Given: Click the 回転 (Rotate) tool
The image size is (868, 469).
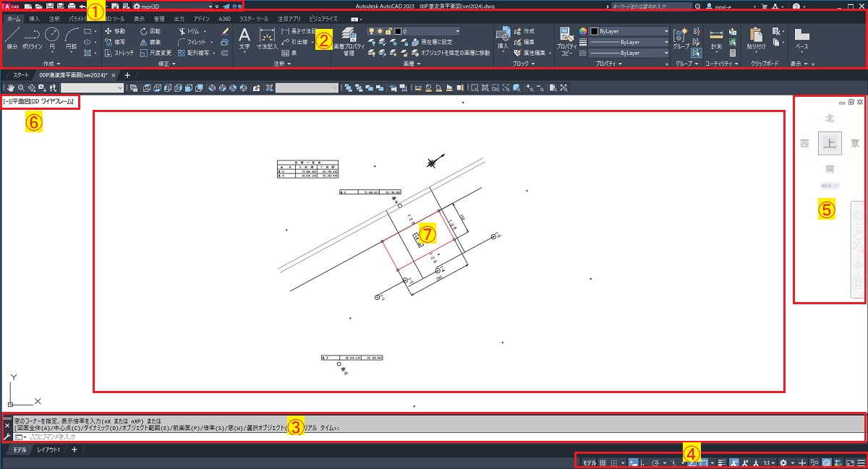Looking at the screenshot, I should pos(150,31).
